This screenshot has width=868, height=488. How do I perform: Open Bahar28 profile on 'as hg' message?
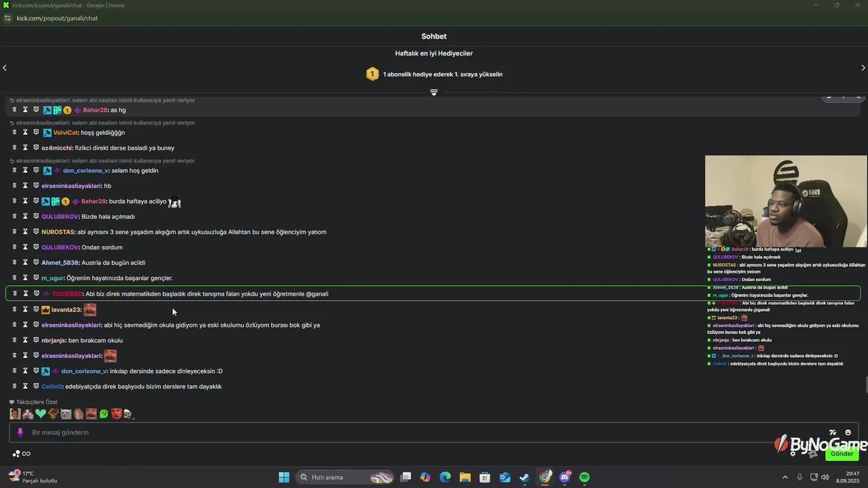95,110
